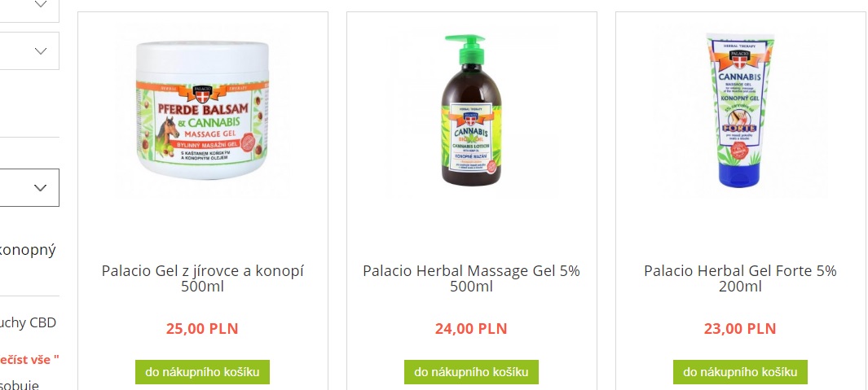The image size is (868, 390).
Task: Click the 24,00 PLN price
Action: (x=471, y=329)
